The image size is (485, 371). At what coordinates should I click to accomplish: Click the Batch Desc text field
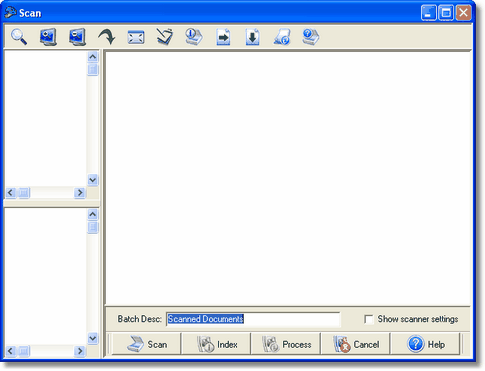(253, 319)
